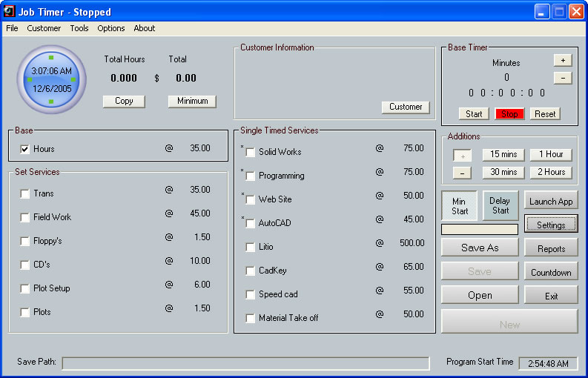Click the Countdown button
Viewport: 588px width, 378px height.
click(551, 272)
